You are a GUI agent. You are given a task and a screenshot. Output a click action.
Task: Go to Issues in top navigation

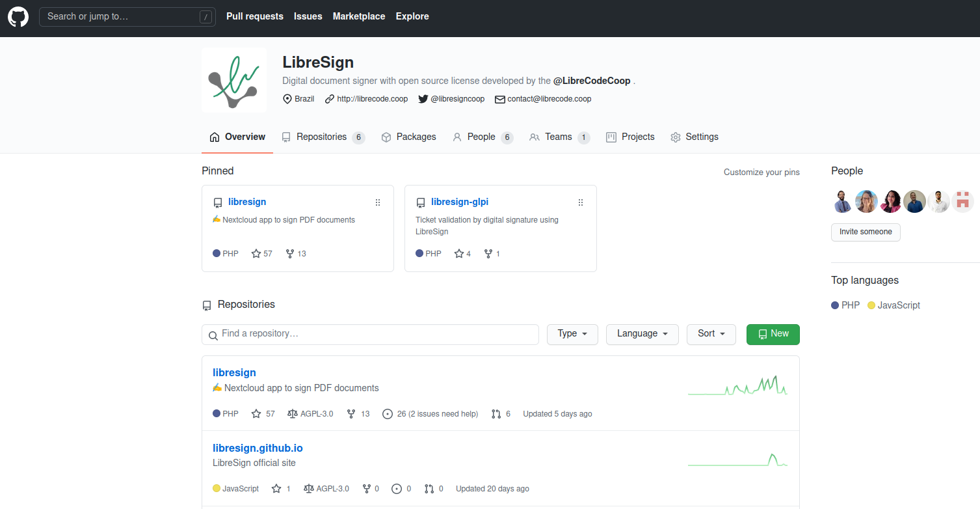[x=308, y=16]
